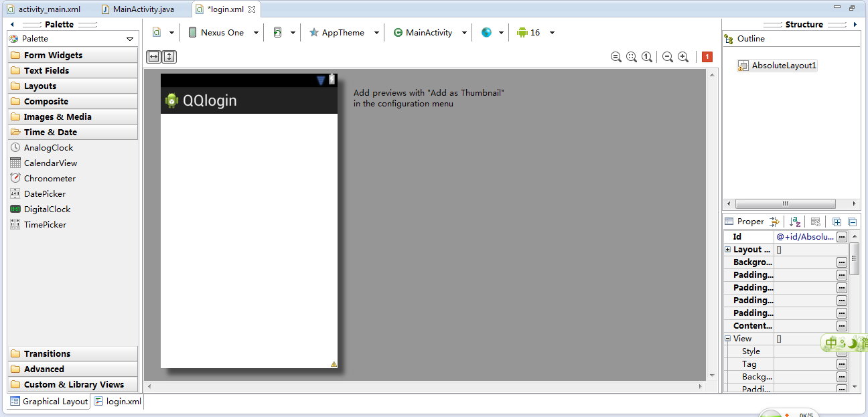Collapse all properties icon
The height and width of the screenshot is (417, 868).
coord(852,222)
